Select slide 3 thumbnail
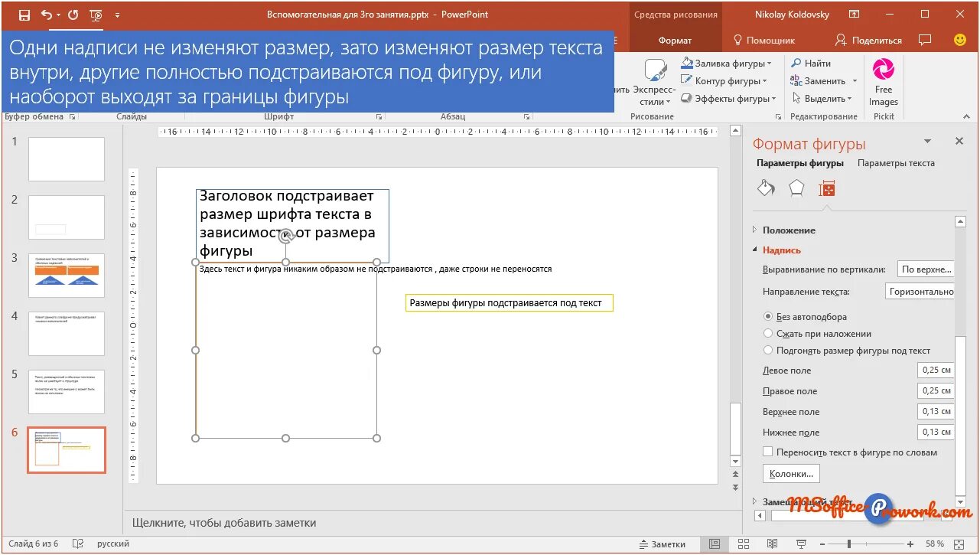980x555 pixels. [67, 276]
